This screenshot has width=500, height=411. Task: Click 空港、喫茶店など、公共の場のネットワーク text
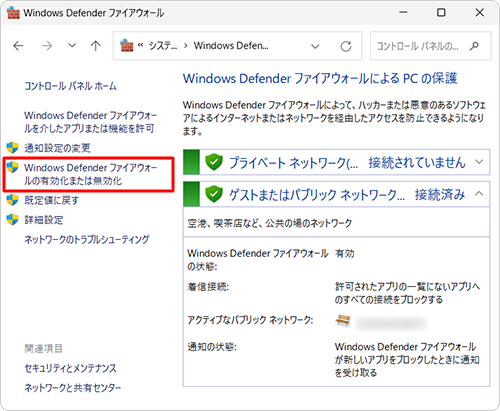coord(269,223)
